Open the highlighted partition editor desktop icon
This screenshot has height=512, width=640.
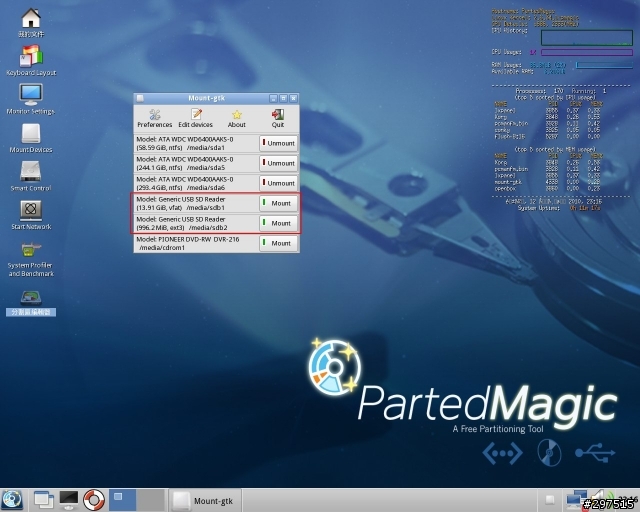point(31,303)
